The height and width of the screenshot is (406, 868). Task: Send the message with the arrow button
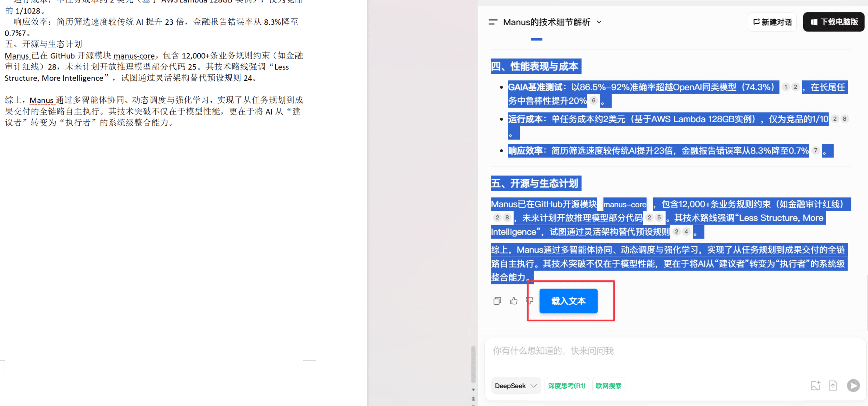pos(853,386)
